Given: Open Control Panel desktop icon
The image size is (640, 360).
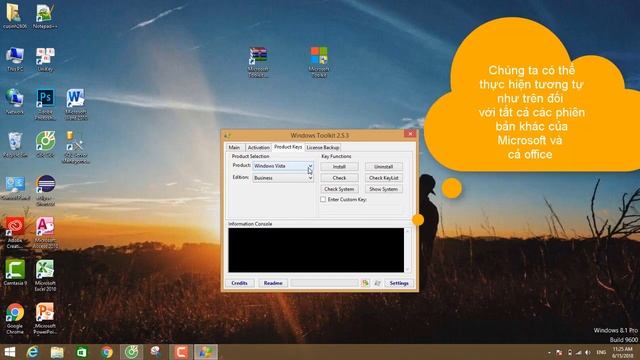Looking at the screenshot, I should pyautogui.click(x=15, y=188).
